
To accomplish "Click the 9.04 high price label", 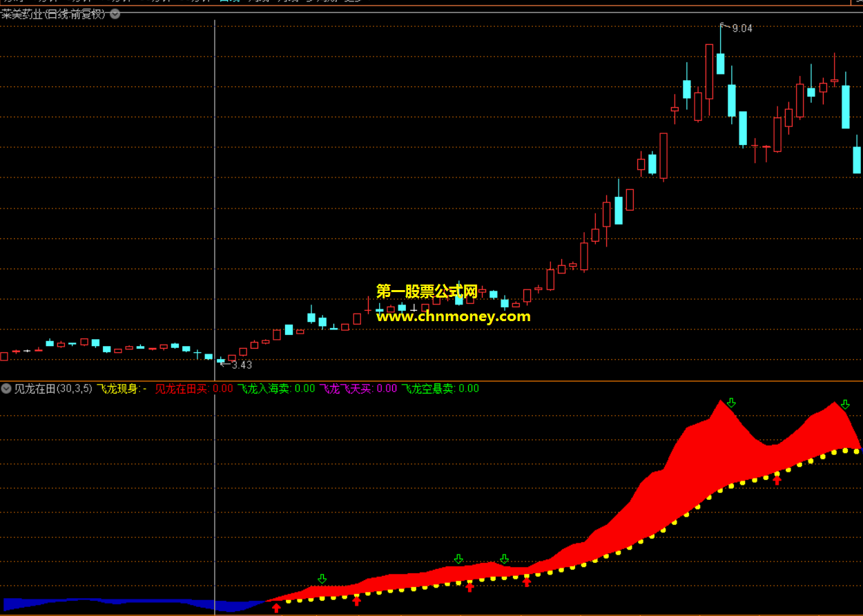I will click(742, 28).
